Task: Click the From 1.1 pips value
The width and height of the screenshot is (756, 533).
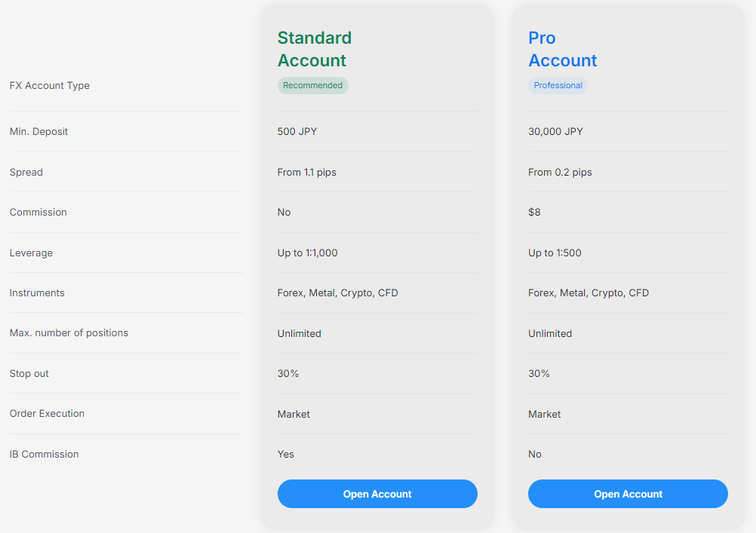Action: click(306, 172)
